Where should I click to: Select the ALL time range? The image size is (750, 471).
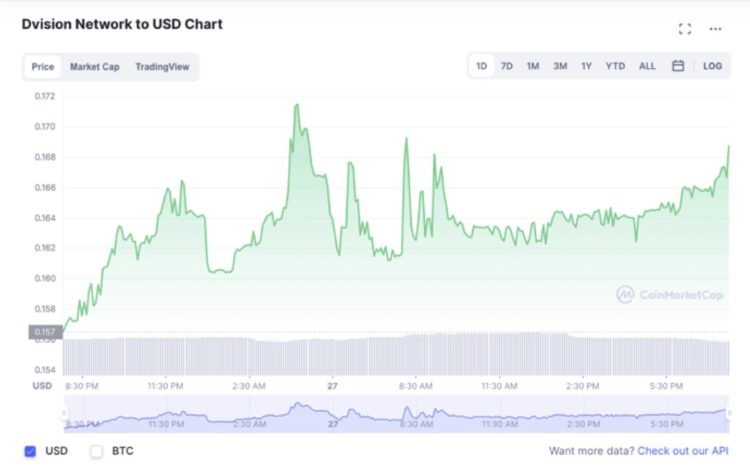point(647,66)
